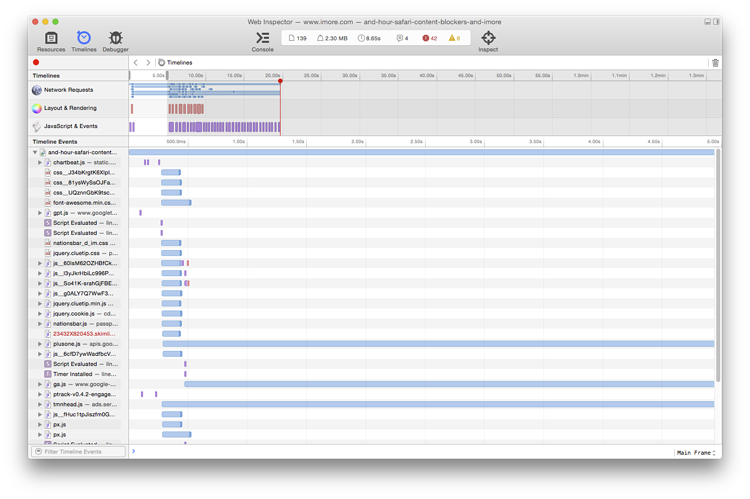Go back with the left navigation arrow
The height and width of the screenshot is (499, 750).
(x=136, y=63)
